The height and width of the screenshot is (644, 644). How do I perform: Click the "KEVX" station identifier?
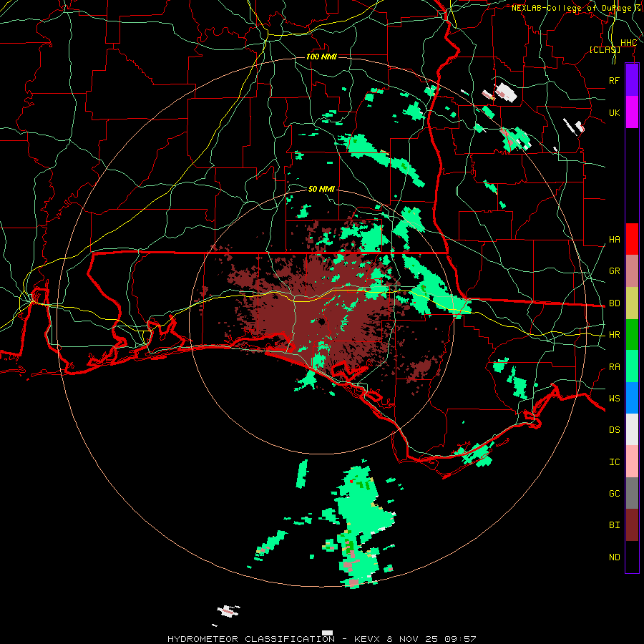(367, 639)
